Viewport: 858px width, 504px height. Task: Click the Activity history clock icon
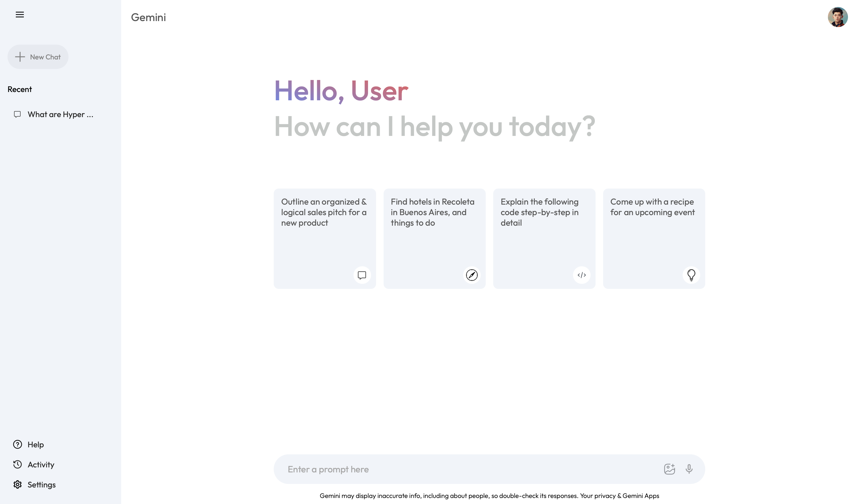[17, 465]
